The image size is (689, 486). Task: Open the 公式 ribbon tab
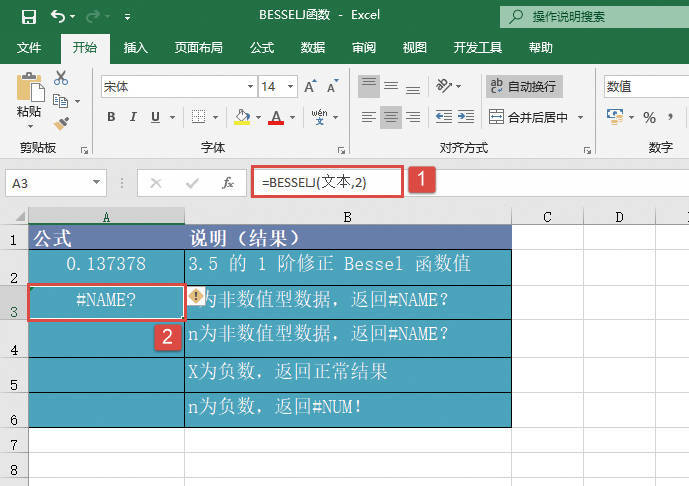point(262,48)
